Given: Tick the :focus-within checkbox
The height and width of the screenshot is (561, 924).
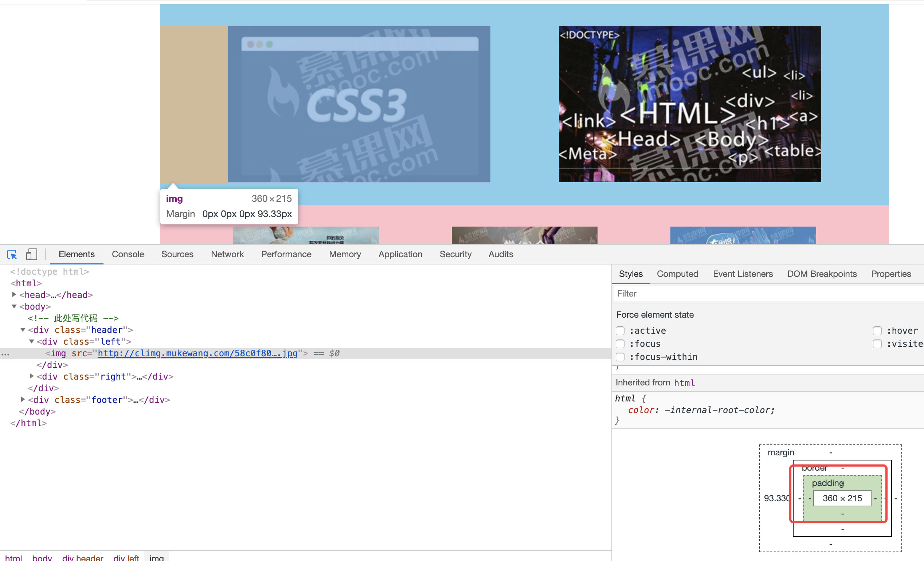Looking at the screenshot, I should (x=620, y=357).
